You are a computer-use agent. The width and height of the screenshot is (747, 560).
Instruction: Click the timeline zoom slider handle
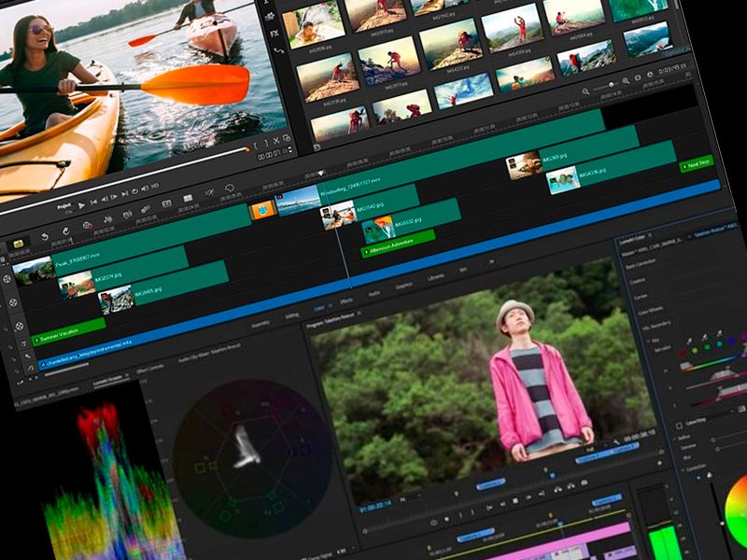611,85
